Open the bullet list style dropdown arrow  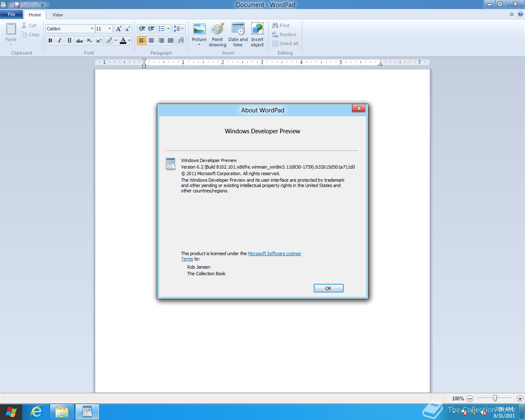click(x=168, y=29)
